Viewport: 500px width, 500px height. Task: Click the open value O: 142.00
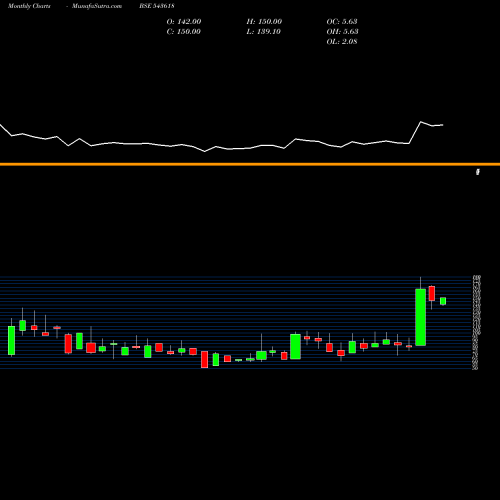pos(184,21)
